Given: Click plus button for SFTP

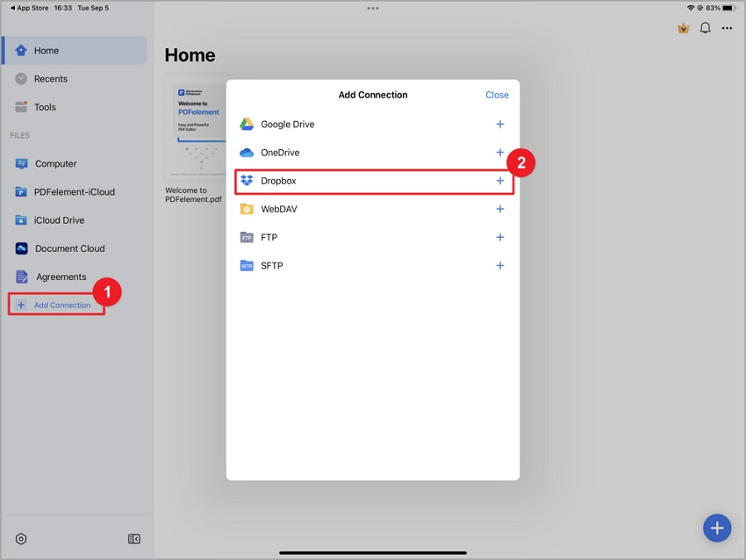Looking at the screenshot, I should [x=500, y=265].
